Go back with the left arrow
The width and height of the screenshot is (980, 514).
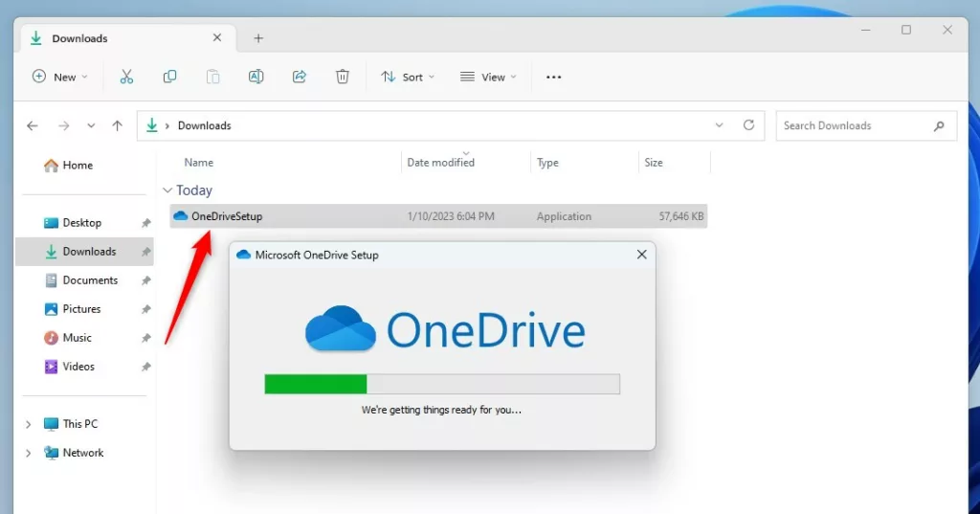coord(33,125)
